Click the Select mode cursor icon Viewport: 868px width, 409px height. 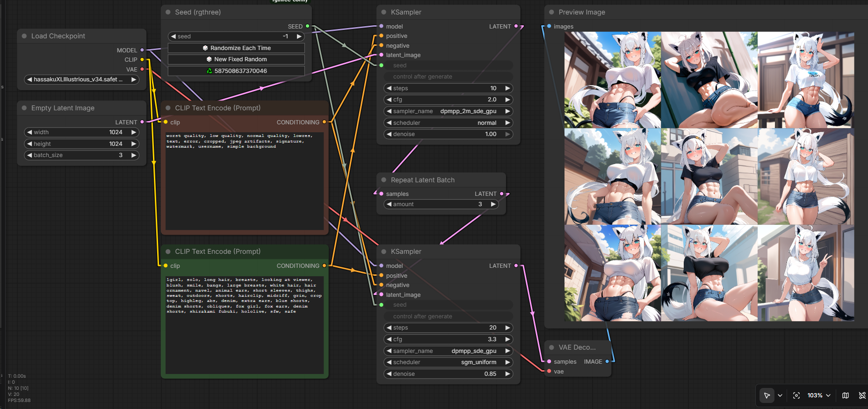pyautogui.click(x=767, y=395)
